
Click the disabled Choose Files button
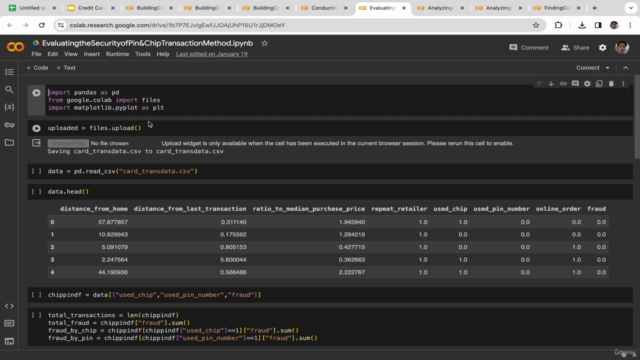click(68, 143)
